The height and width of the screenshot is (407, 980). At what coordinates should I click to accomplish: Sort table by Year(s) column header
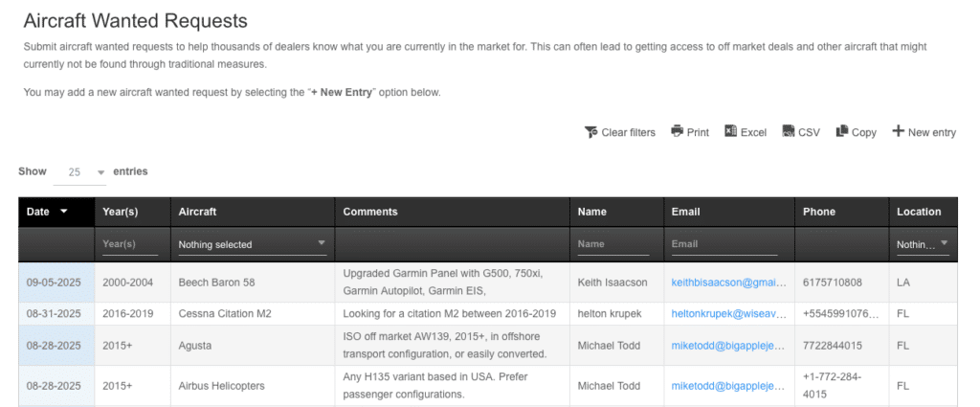[121, 212]
